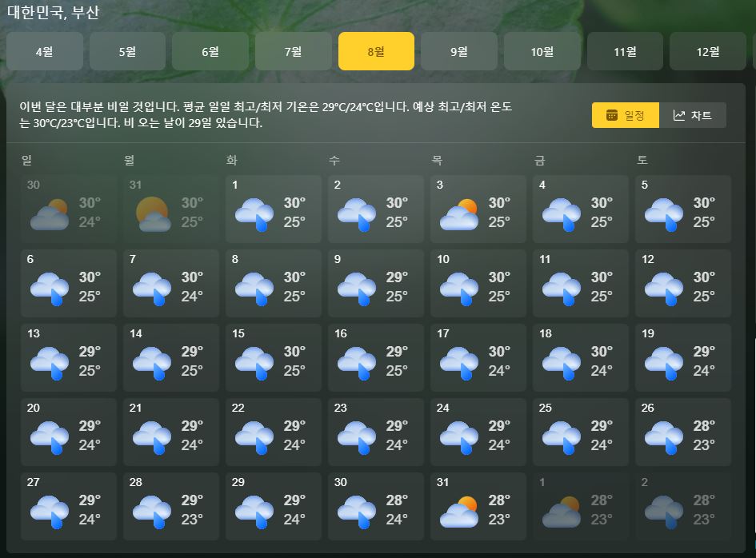Click the highlighted 8월 tab
The image size is (756, 558).
click(376, 51)
